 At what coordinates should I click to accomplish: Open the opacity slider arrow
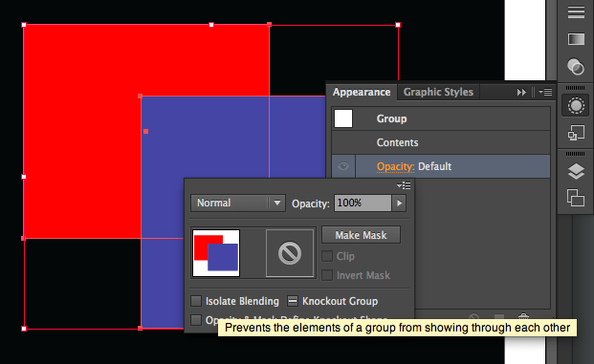click(399, 203)
